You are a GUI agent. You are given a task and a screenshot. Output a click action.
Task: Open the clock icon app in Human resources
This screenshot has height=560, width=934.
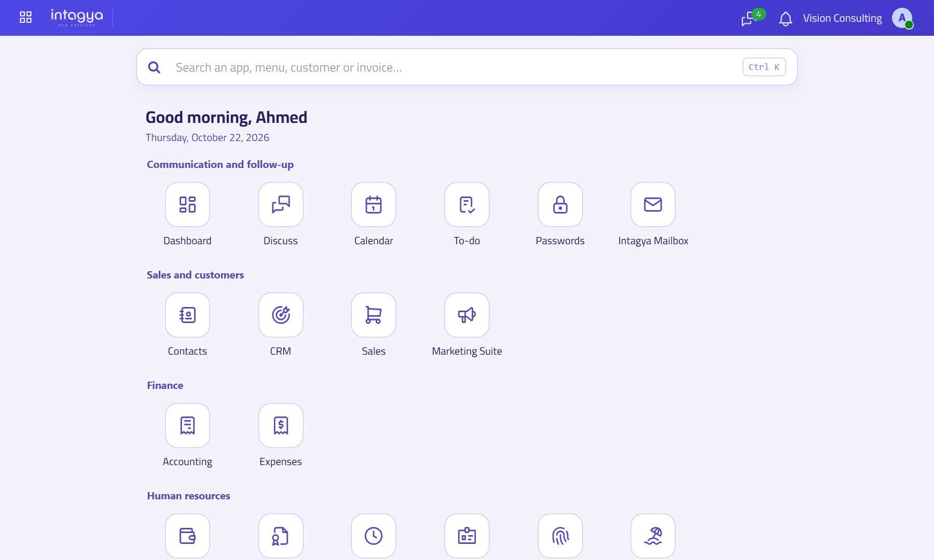click(374, 536)
